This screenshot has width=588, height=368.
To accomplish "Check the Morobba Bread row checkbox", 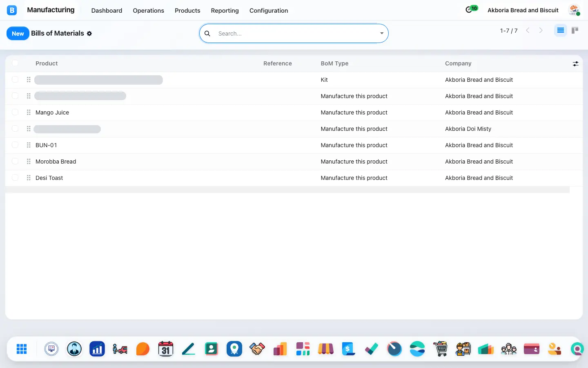I will tap(15, 161).
